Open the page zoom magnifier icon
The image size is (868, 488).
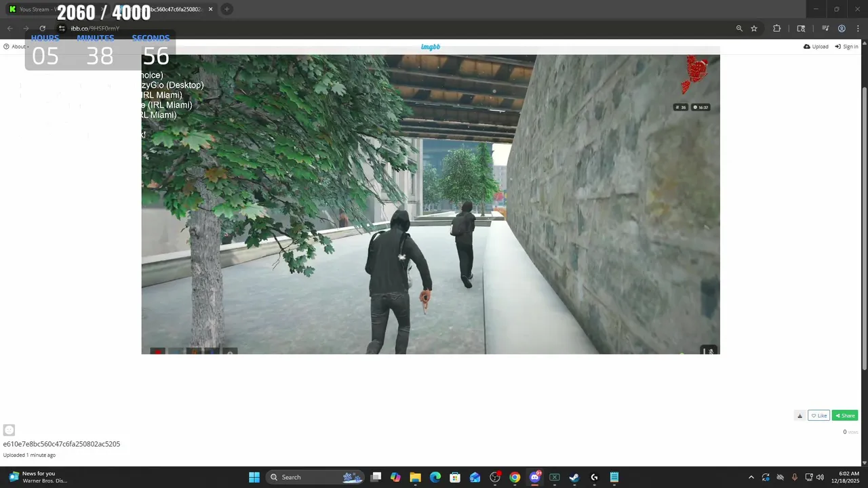[x=739, y=28]
